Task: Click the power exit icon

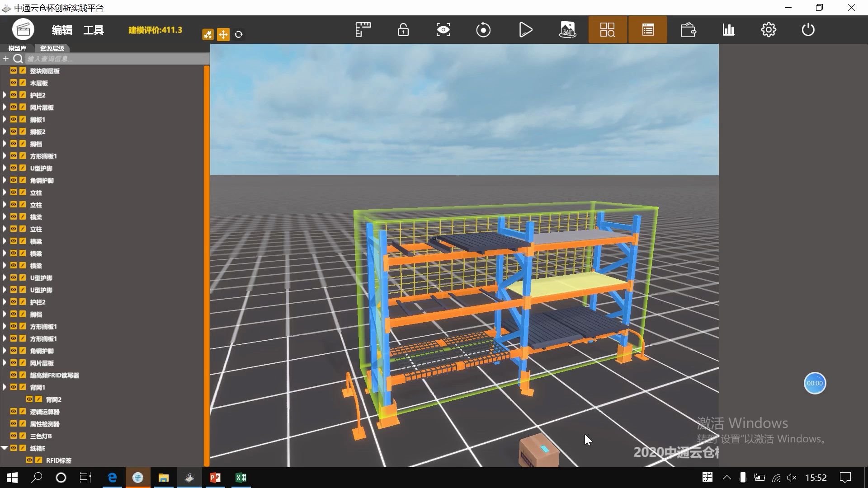Action: point(808,30)
